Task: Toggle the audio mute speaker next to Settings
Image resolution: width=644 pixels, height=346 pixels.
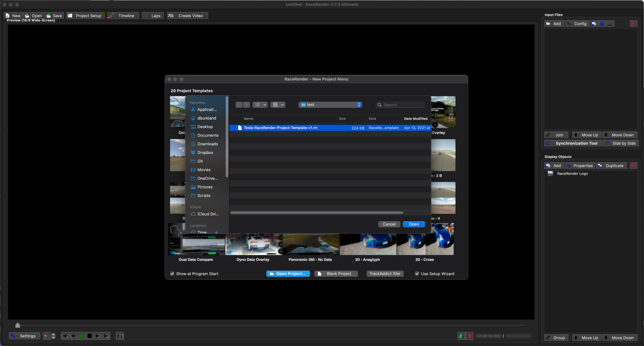Action: tap(47, 336)
